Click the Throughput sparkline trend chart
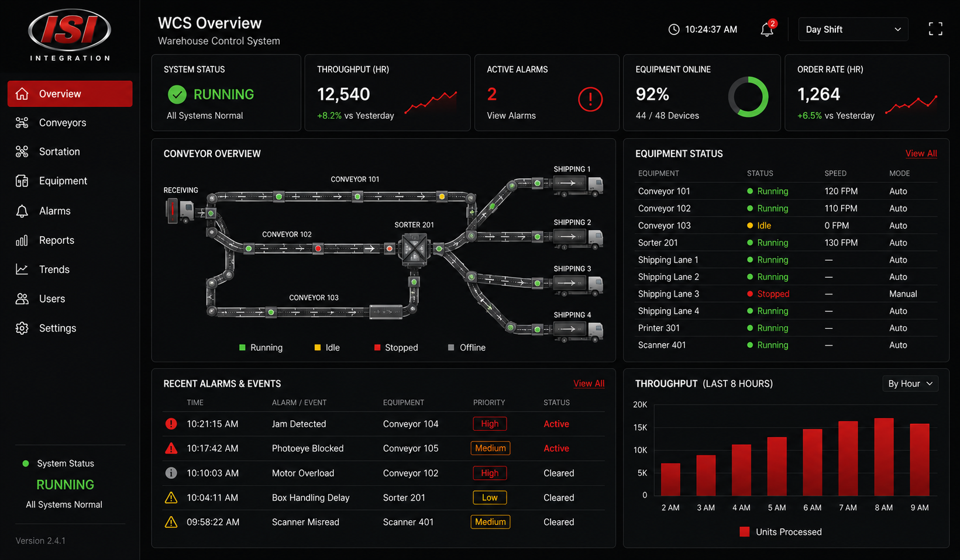Image resolution: width=960 pixels, height=560 pixels. (431, 102)
